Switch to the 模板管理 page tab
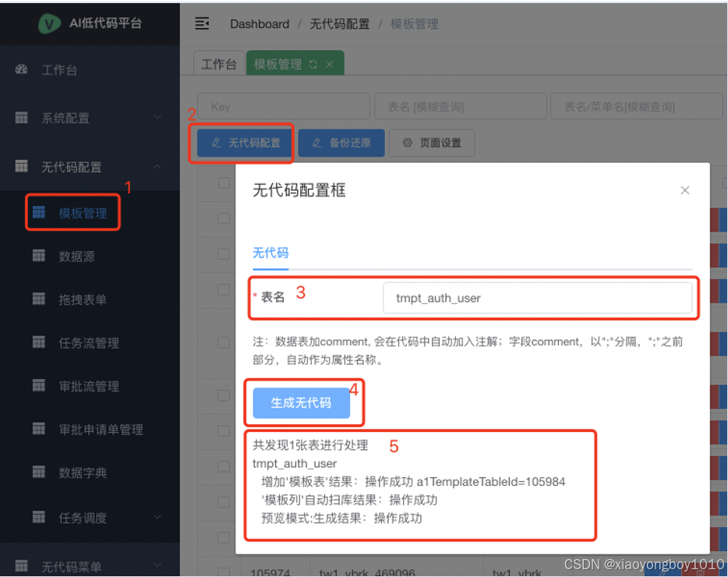This screenshot has height=577, width=728. coord(295,64)
